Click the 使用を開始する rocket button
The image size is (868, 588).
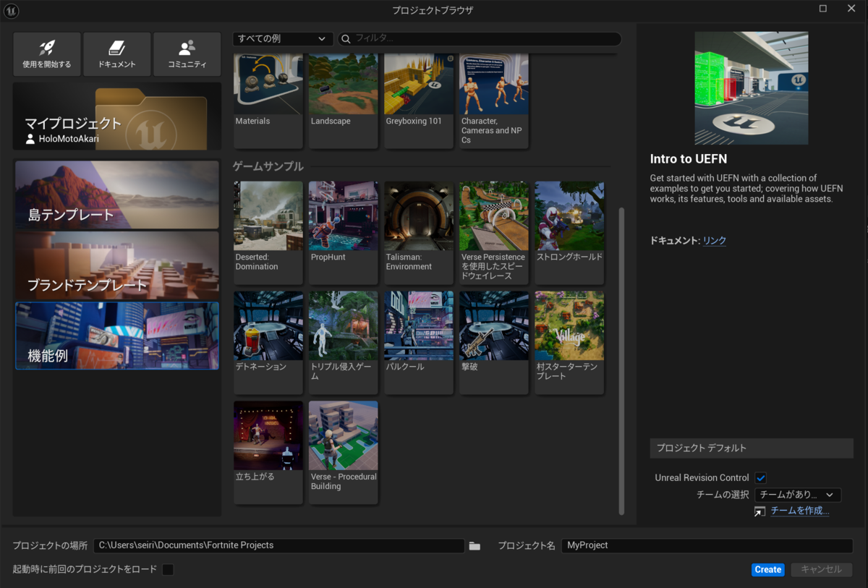point(47,54)
